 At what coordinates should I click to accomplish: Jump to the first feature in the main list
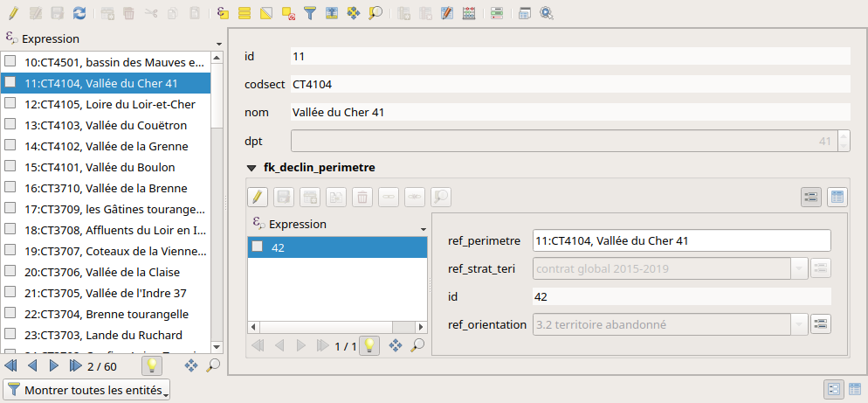[11, 366]
